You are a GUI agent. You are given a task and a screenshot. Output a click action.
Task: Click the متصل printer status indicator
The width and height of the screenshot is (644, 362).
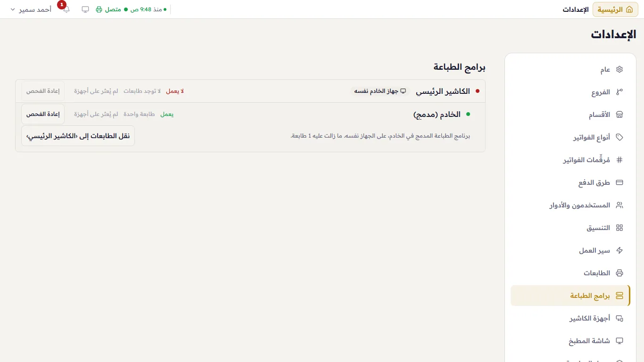(112, 9)
